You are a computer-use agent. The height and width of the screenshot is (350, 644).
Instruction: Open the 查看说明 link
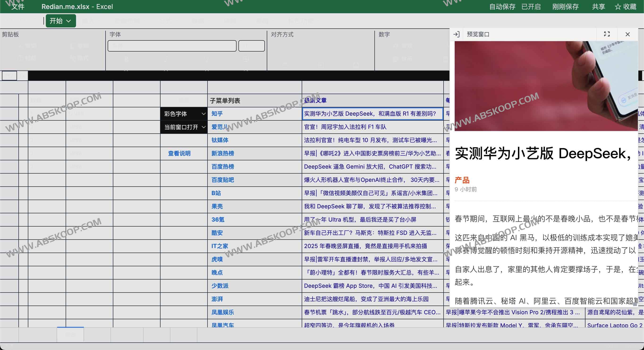tap(179, 153)
